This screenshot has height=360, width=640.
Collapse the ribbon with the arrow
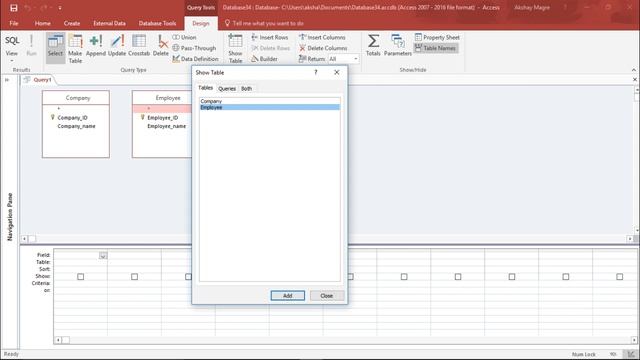pos(634,70)
